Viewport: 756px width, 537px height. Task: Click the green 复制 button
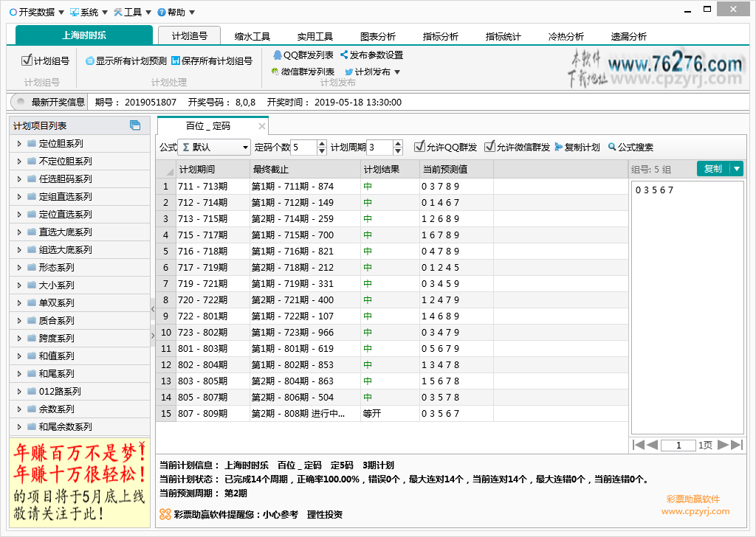click(x=714, y=169)
